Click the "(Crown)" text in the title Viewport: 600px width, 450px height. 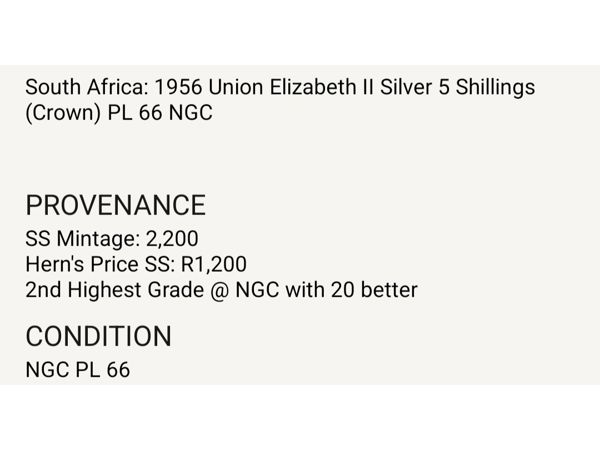62,113
